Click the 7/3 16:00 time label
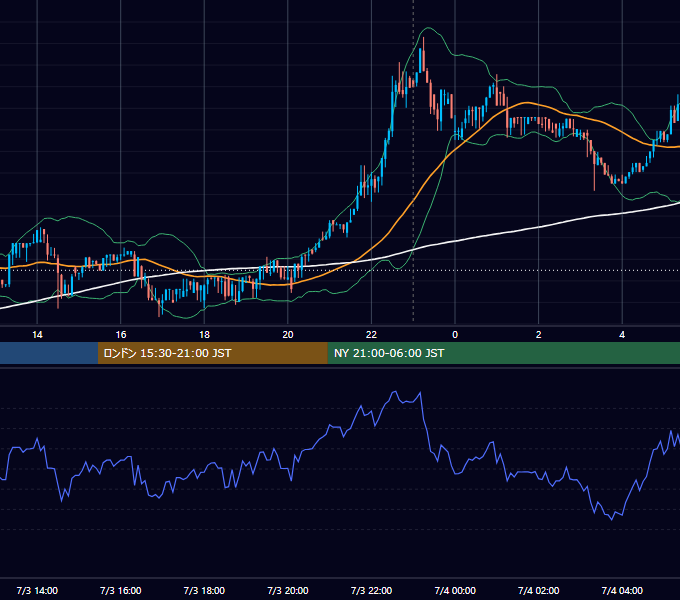This screenshot has height=600, width=680. (121, 590)
